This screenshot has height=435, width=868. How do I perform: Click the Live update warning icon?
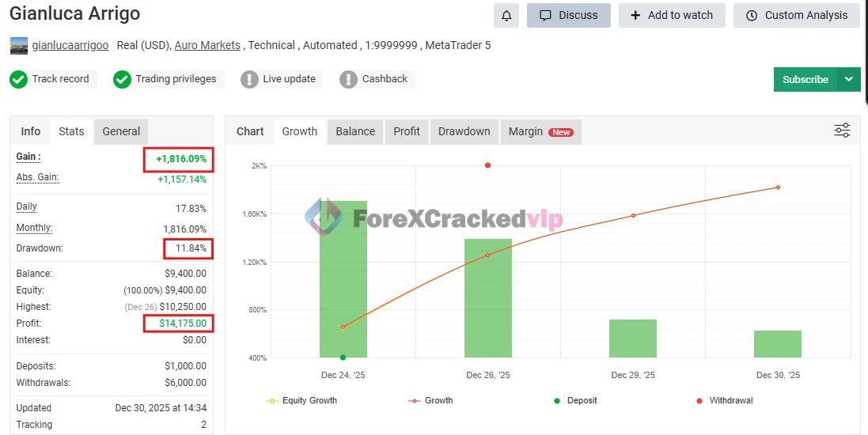(249, 79)
